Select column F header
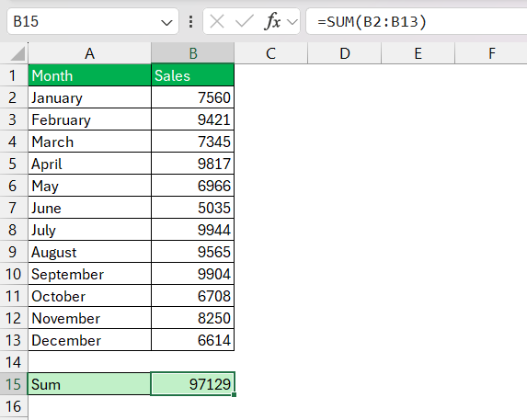Viewport: 527px width, 420px height. tap(491, 53)
